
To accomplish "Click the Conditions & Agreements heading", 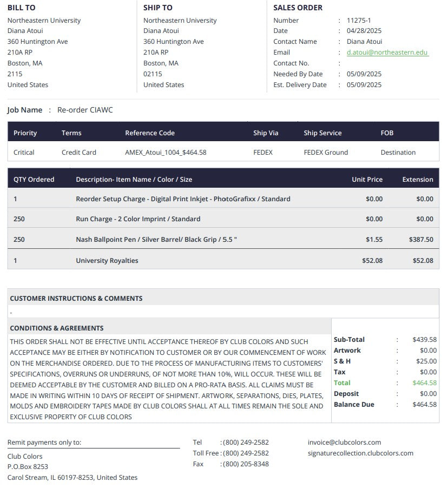I will 57,328.
